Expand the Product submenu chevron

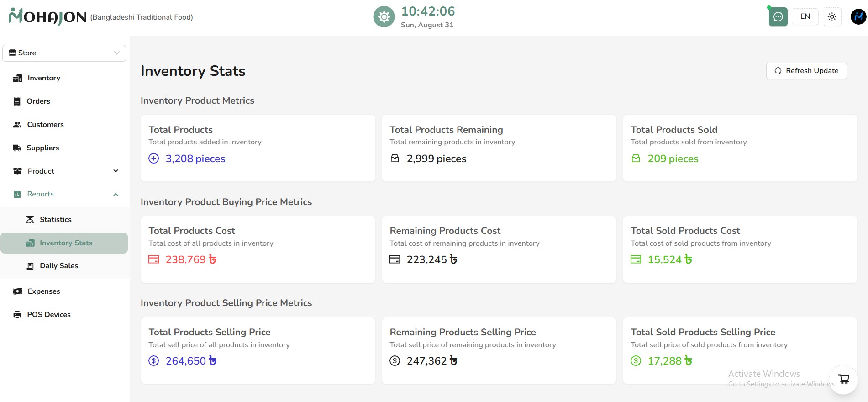116,171
